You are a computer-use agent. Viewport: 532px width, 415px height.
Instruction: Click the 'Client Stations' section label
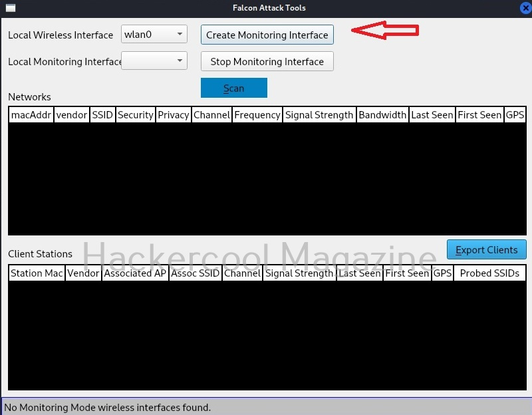tap(40, 254)
